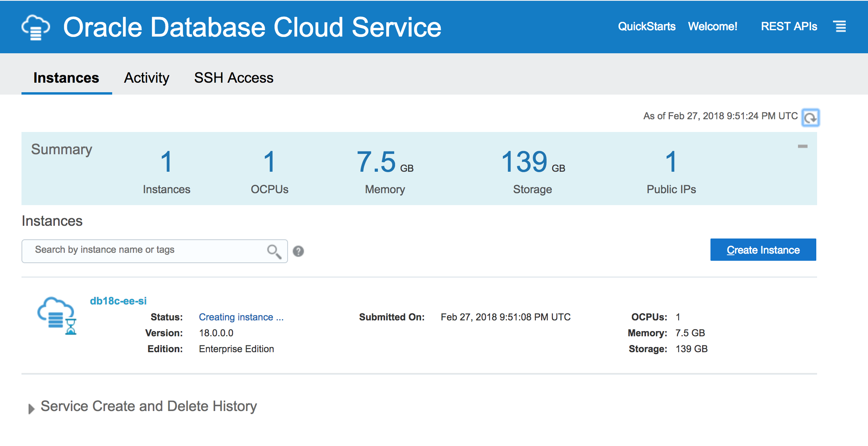Focus the instance name search field
Viewport: 868px width, 446px height.
(x=155, y=251)
